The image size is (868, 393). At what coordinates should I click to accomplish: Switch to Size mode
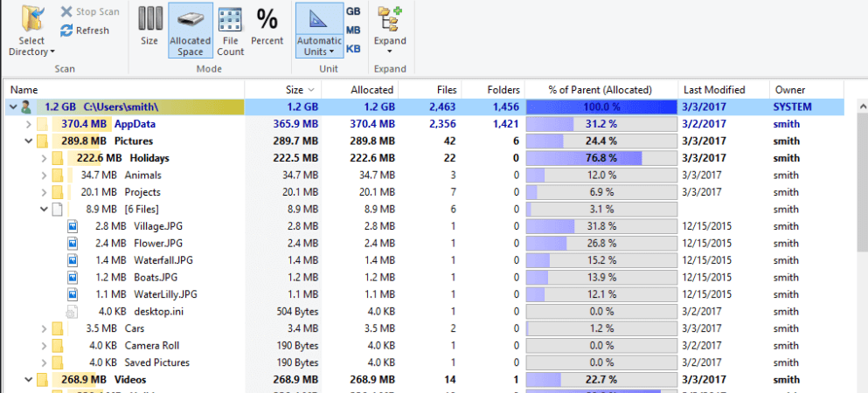149,21
